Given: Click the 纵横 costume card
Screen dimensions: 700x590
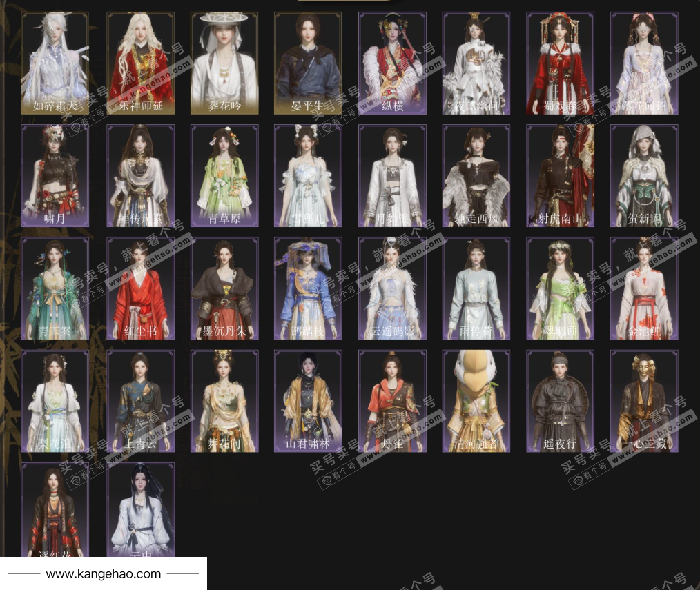Looking at the screenshot, I should pyautogui.click(x=392, y=63).
